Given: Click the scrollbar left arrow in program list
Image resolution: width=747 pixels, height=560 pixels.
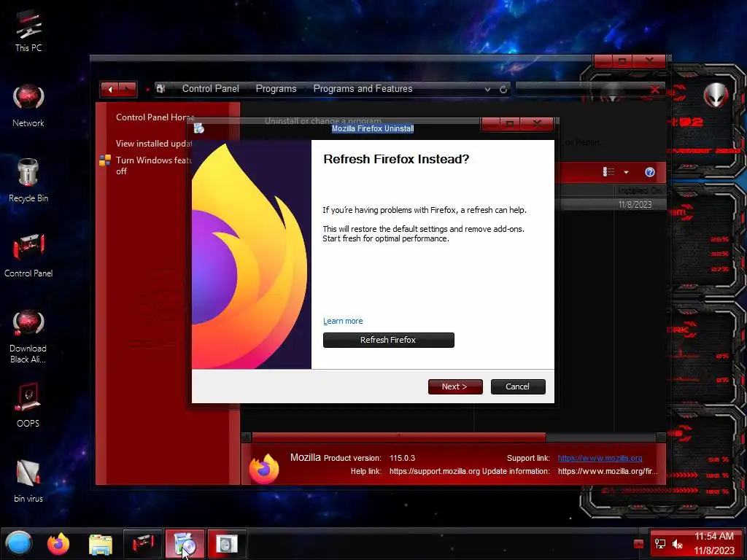Looking at the screenshot, I should (x=247, y=437).
